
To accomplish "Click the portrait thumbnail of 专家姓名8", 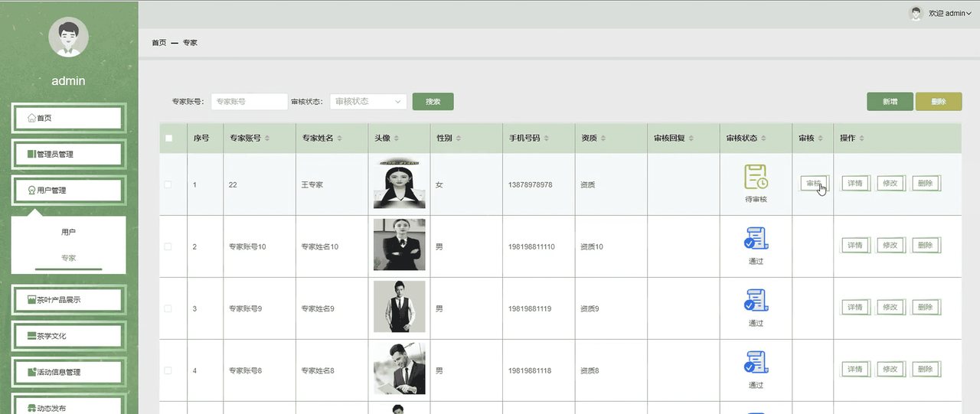I will (399, 369).
